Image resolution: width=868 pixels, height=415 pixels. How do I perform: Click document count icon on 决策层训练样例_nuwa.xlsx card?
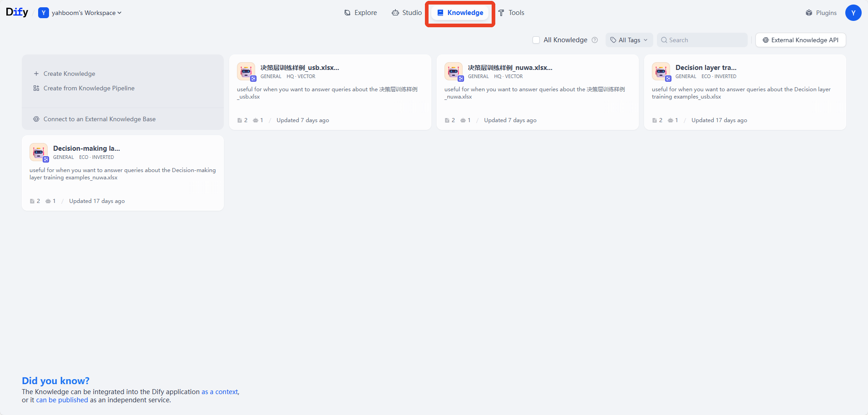click(x=447, y=120)
